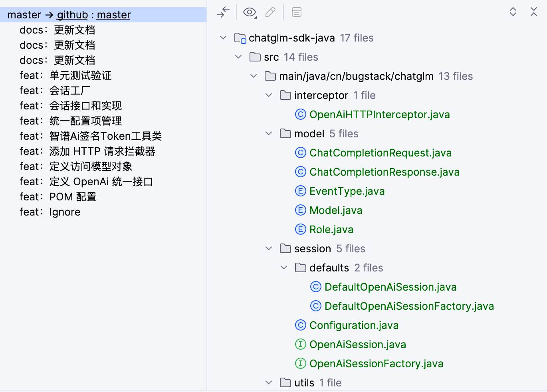Collapse the session folder chevron

click(x=269, y=249)
